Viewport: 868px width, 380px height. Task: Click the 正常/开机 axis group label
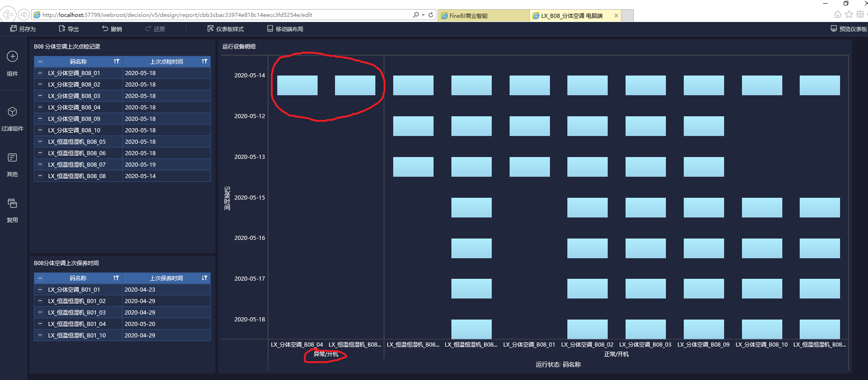616,354
